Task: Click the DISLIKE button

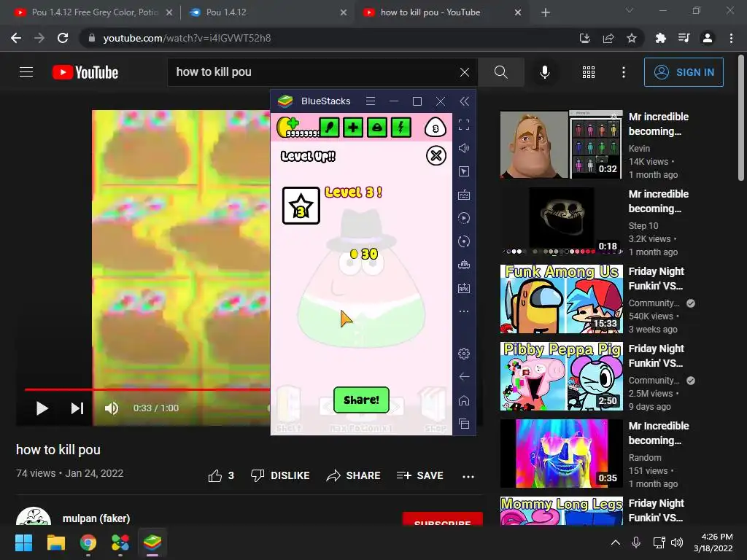Action: [x=280, y=475]
